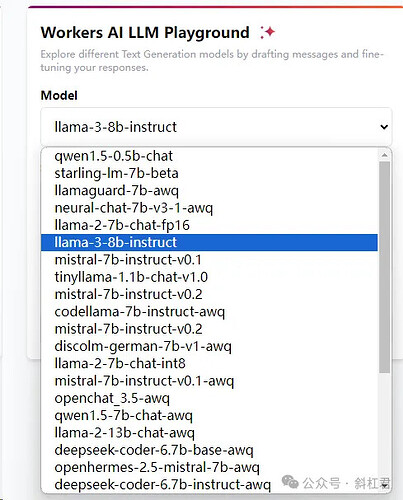Select tinyllama-1.1b-chat-v1.0 option
The image size is (403, 500).
click(210, 277)
